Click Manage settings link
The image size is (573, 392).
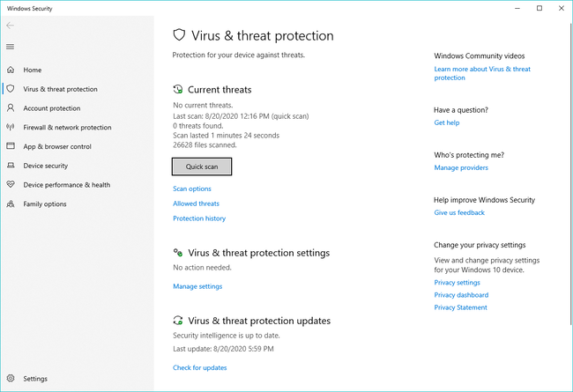coord(197,286)
